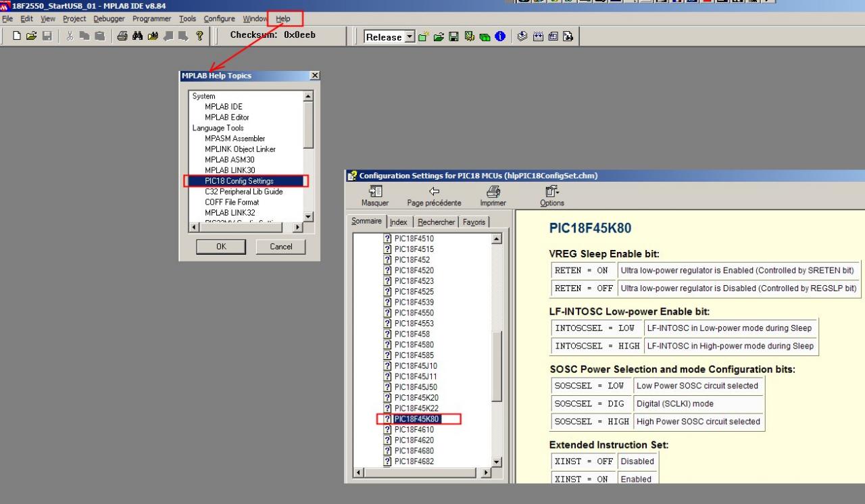Select MPLAB ASM30 help topic
The height and width of the screenshot is (504, 865).
click(x=230, y=160)
